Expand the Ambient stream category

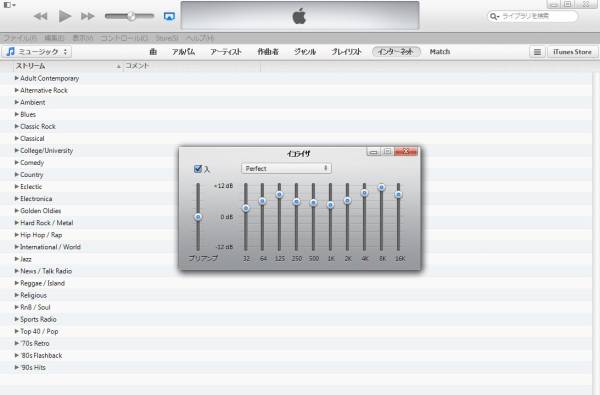tap(16, 102)
